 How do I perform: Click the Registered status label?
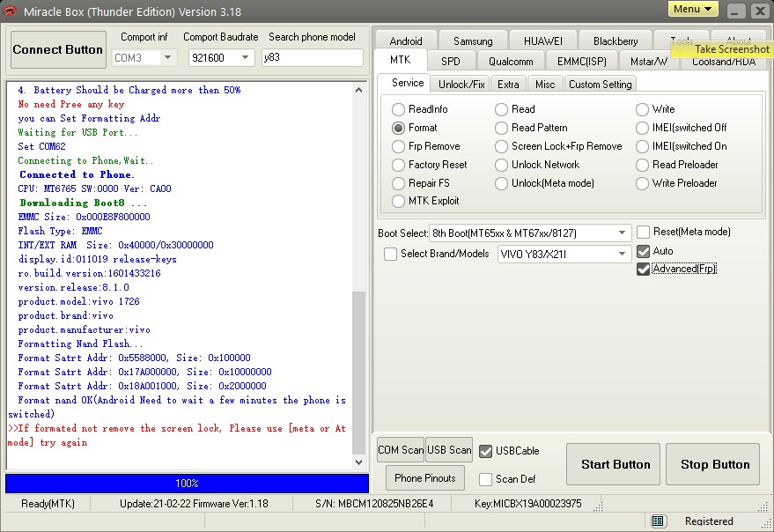[x=709, y=521]
